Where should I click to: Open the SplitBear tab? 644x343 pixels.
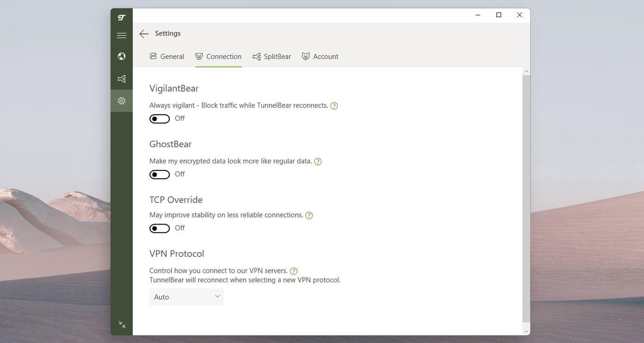click(x=272, y=56)
